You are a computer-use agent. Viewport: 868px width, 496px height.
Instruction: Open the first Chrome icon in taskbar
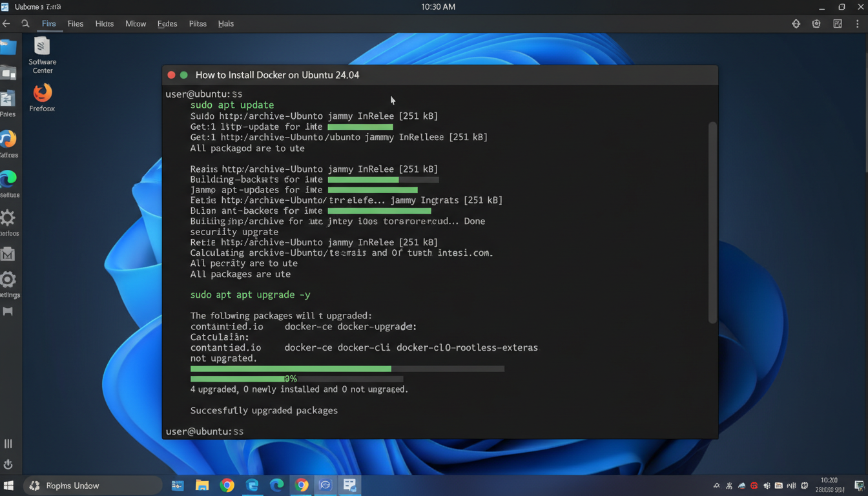(227, 485)
